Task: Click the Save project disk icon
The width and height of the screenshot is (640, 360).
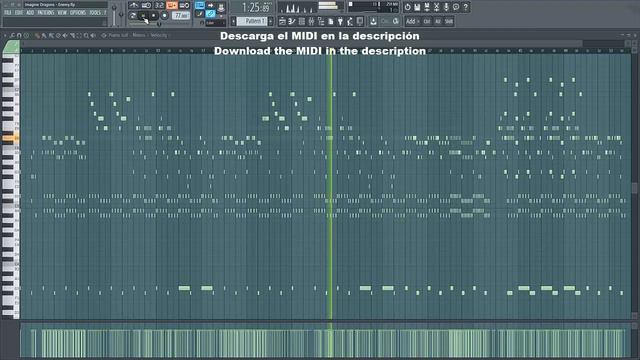Action: 417,7
